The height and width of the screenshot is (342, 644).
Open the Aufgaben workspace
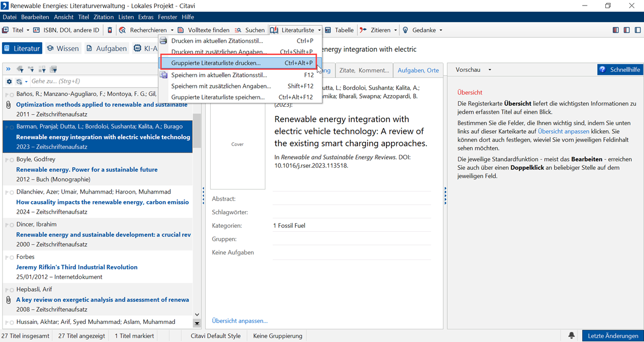107,48
